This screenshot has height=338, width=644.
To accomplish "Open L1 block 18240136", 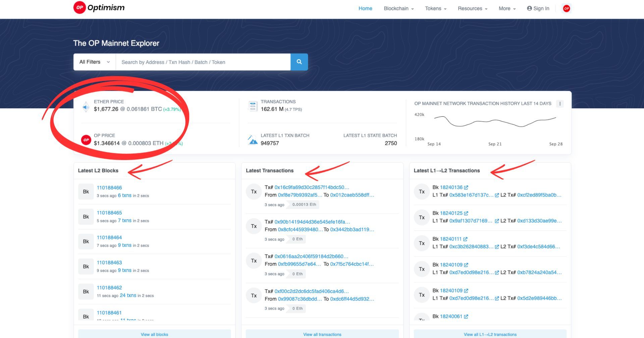I will click(x=451, y=187).
